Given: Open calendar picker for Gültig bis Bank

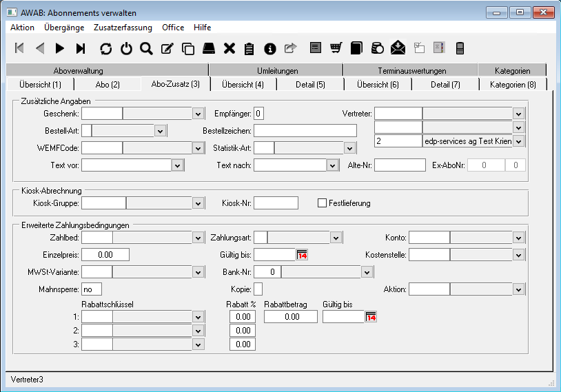Looking at the screenshot, I should [302, 255].
